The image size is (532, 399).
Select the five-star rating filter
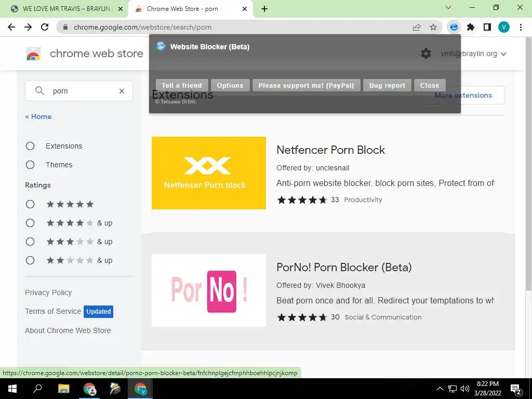pyautogui.click(x=30, y=204)
